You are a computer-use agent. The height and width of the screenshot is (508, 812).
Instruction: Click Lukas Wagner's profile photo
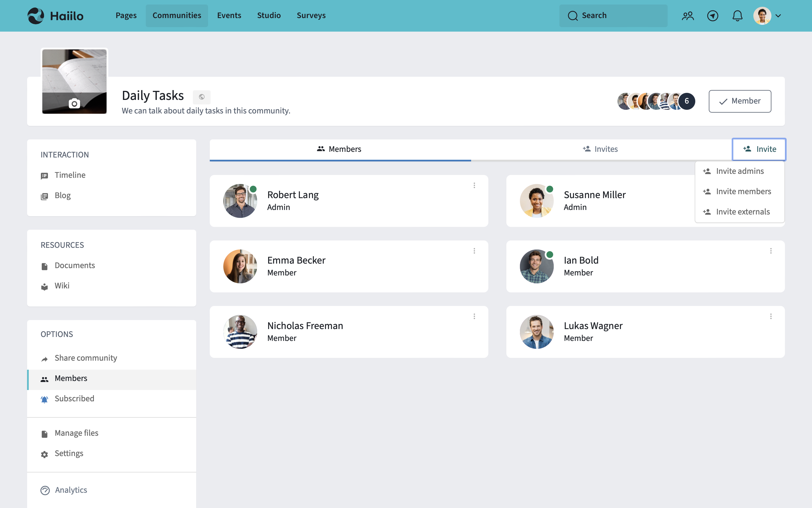537,332
